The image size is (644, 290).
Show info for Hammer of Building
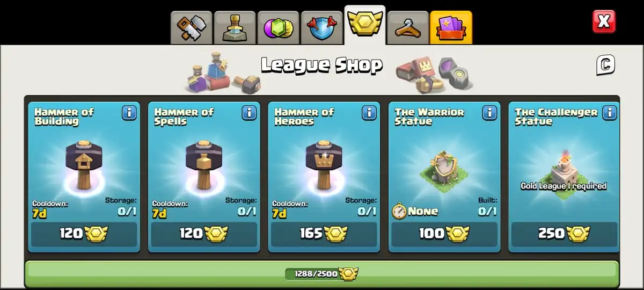pyautogui.click(x=129, y=113)
